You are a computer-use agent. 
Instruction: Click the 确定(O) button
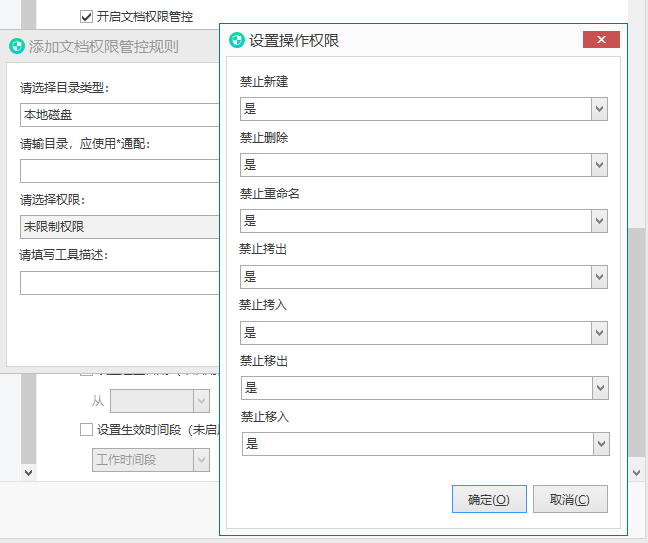coord(489,499)
